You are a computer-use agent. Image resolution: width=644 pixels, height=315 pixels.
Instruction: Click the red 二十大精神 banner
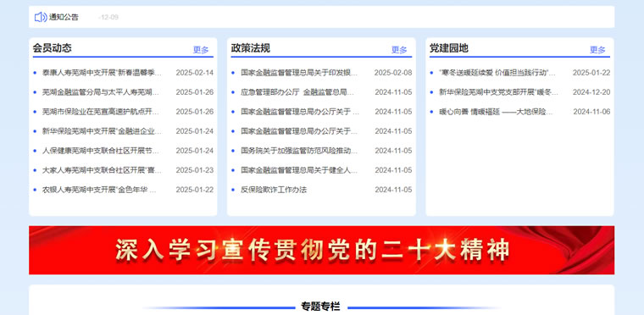click(322, 250)
